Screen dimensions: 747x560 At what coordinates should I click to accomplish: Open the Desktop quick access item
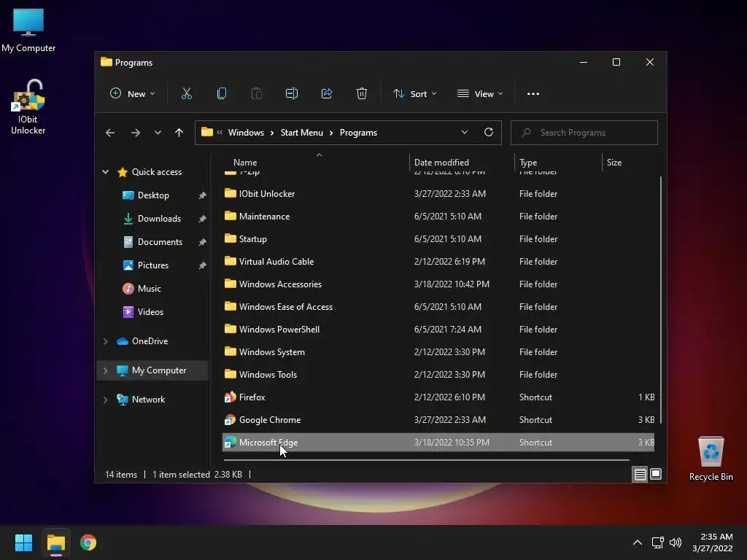[x=153, y=195]
